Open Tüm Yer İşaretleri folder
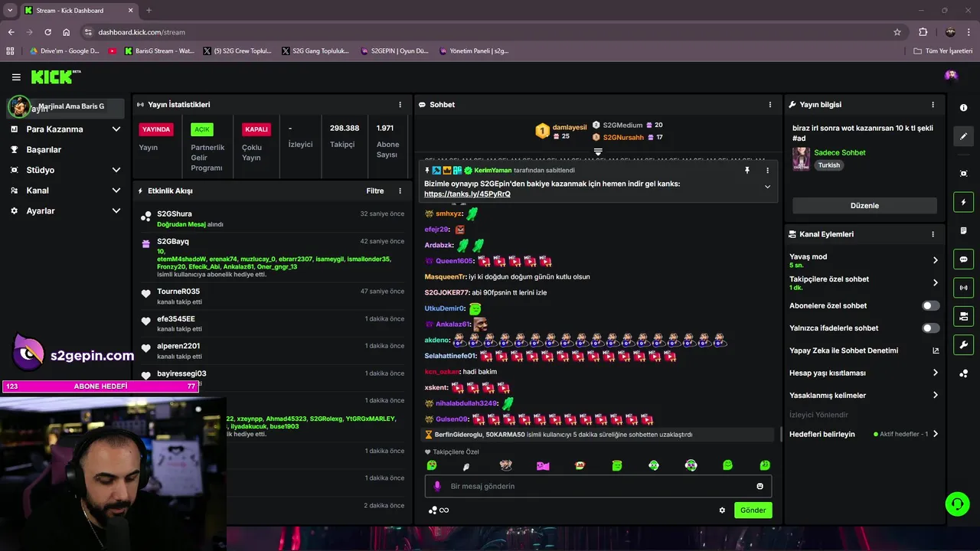 tap(942, 51)
